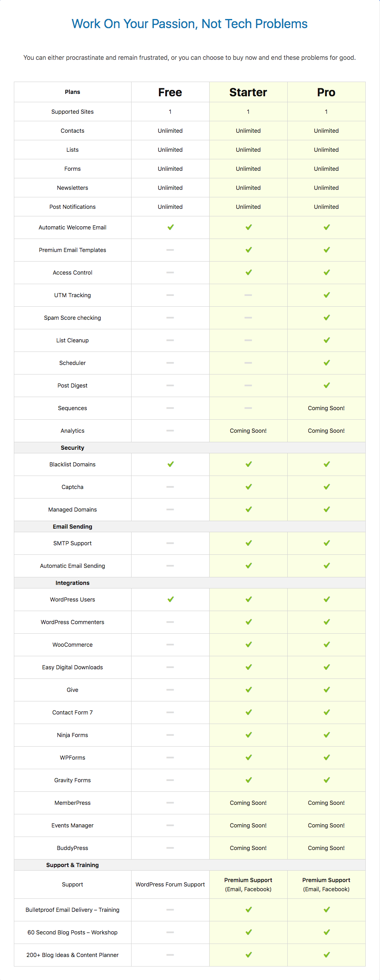380x980 pixels.
Task: Click the Free plan checkmark for Blacklist Domains
Action: [170, 464]
